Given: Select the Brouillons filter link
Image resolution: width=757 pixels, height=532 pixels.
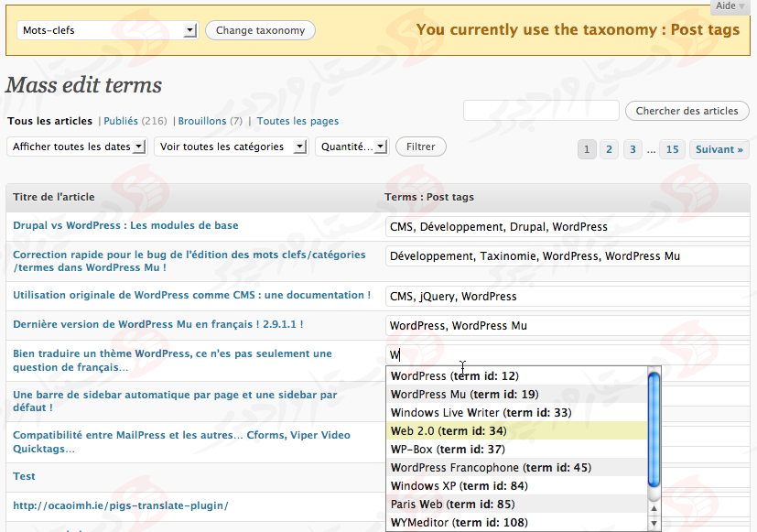Looking at the screenshot, I should click(198, 121).
